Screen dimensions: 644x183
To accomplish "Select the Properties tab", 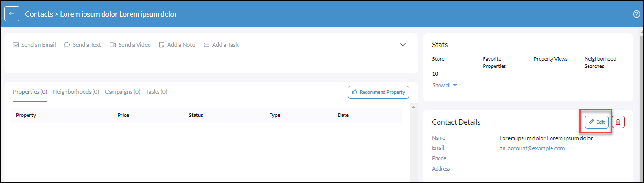I will pyautogui.click(x=30, y=92).
